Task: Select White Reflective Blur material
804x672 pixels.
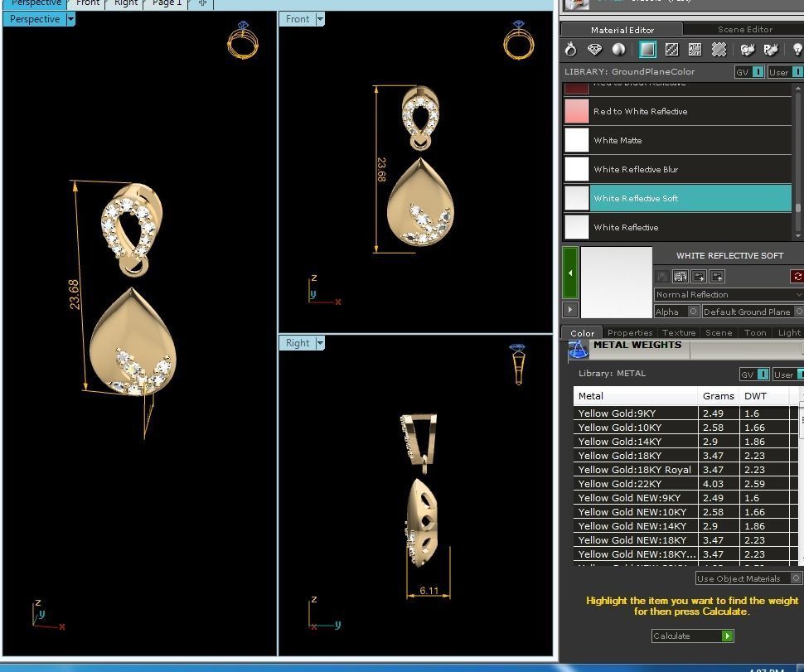Action: tap(677, 169)
